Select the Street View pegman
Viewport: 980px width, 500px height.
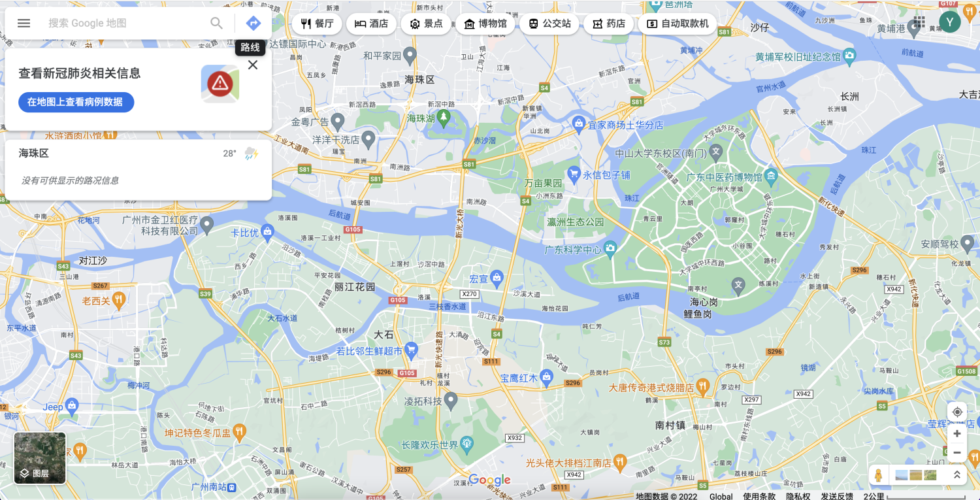click(x=879, y=475)
